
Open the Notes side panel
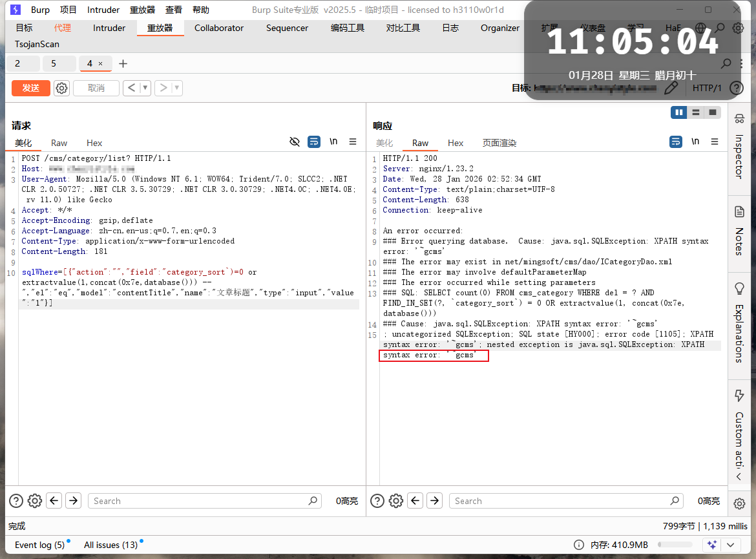coord(739,231)
